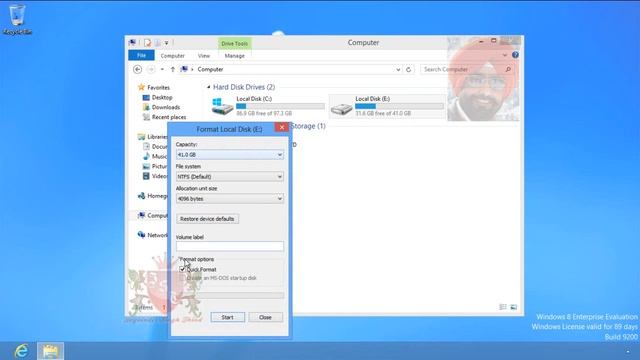Open Desktop in the Favorites list

point(162,97)
